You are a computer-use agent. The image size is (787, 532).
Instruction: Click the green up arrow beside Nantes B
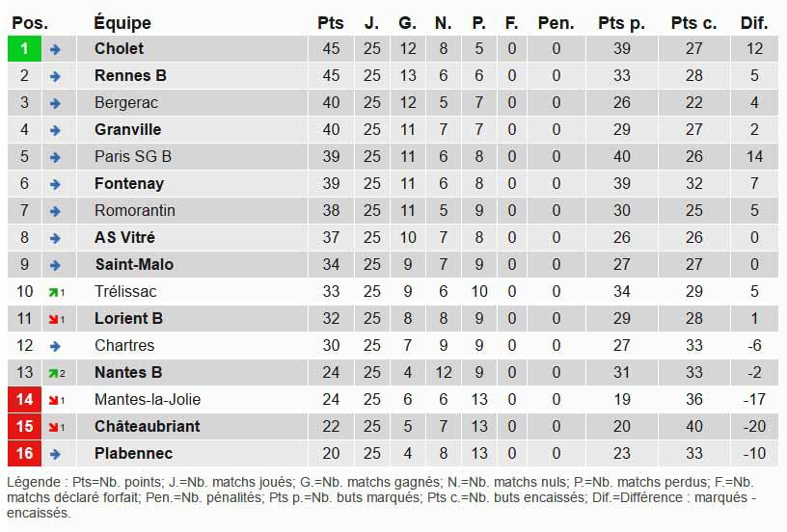tap(54, 373)
